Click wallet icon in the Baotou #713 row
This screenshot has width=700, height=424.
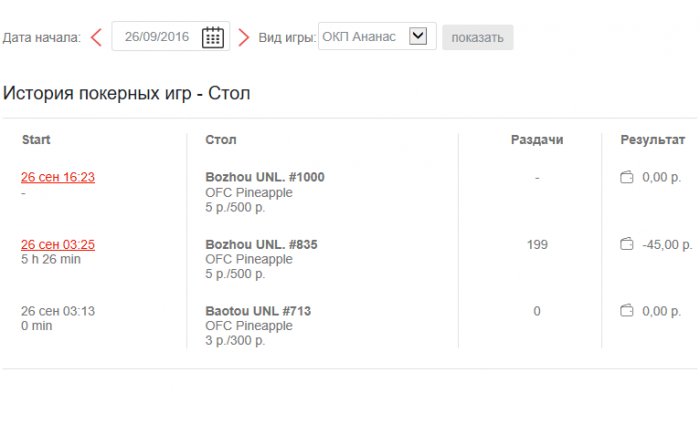click(627, 311)
